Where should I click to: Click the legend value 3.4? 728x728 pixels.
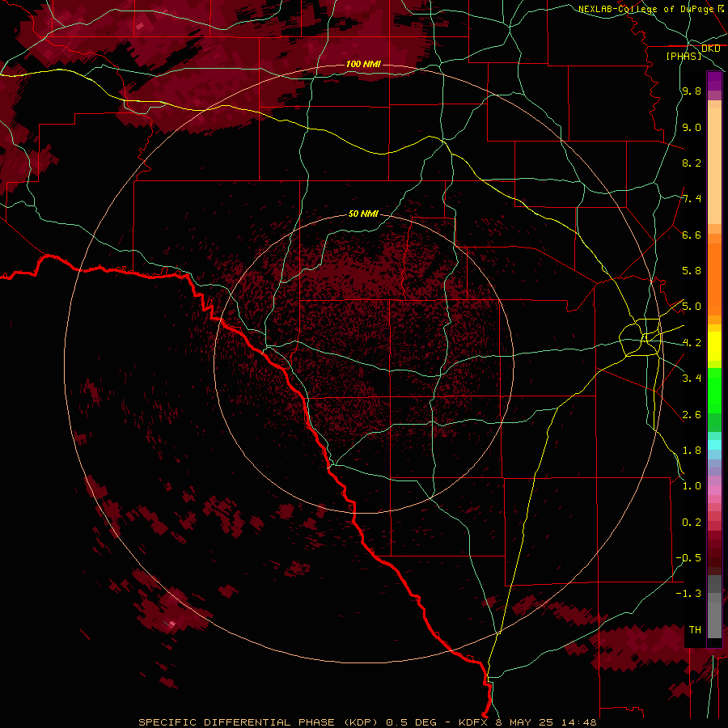point(692,379)
